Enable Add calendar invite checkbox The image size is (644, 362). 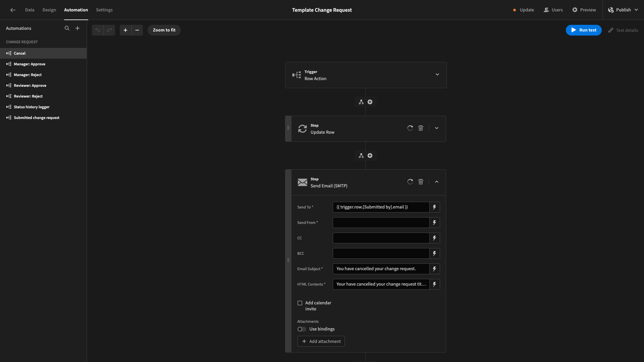coord(300,303)
